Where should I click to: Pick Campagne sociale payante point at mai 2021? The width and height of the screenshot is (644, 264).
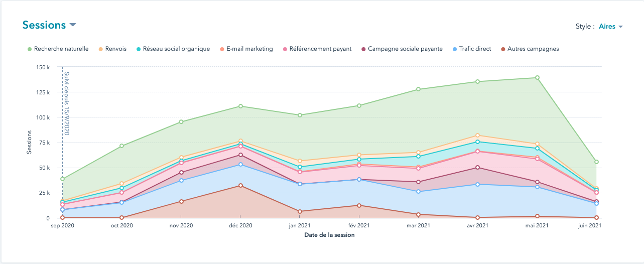pos(537,182)
